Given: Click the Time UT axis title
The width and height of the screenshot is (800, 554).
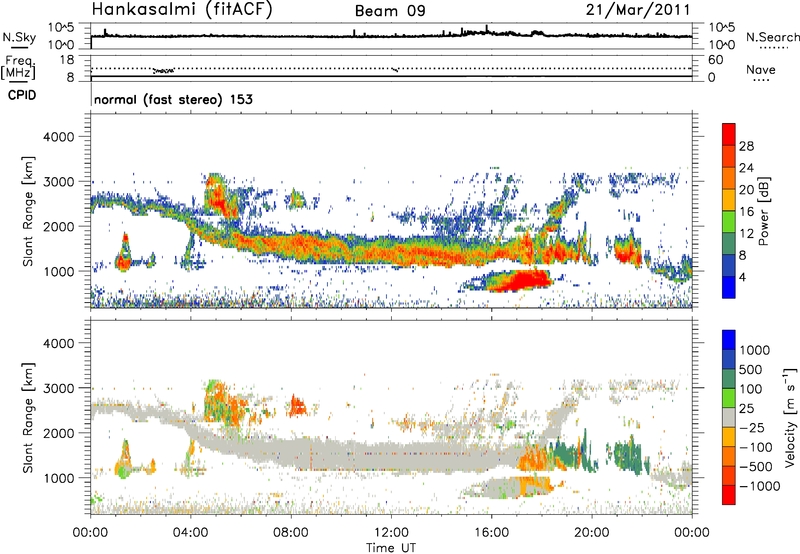Looking at the screenshot, I should 391,548.
